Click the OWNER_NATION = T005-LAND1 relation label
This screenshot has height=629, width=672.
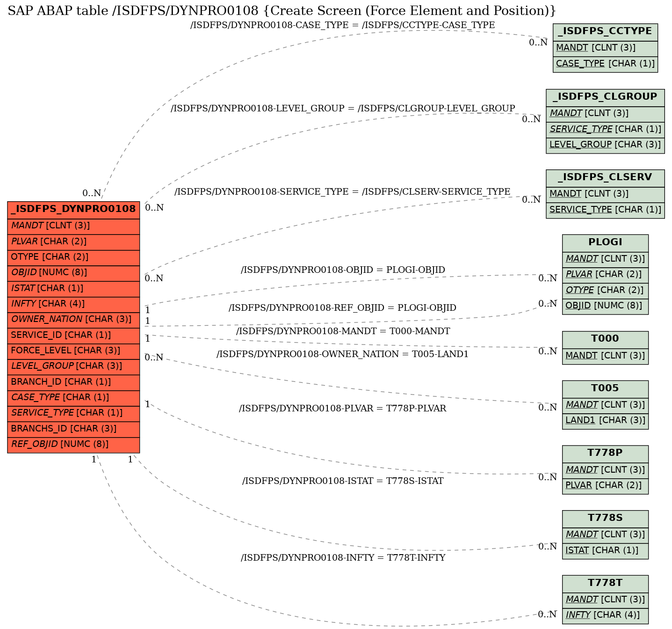point(342,354)
